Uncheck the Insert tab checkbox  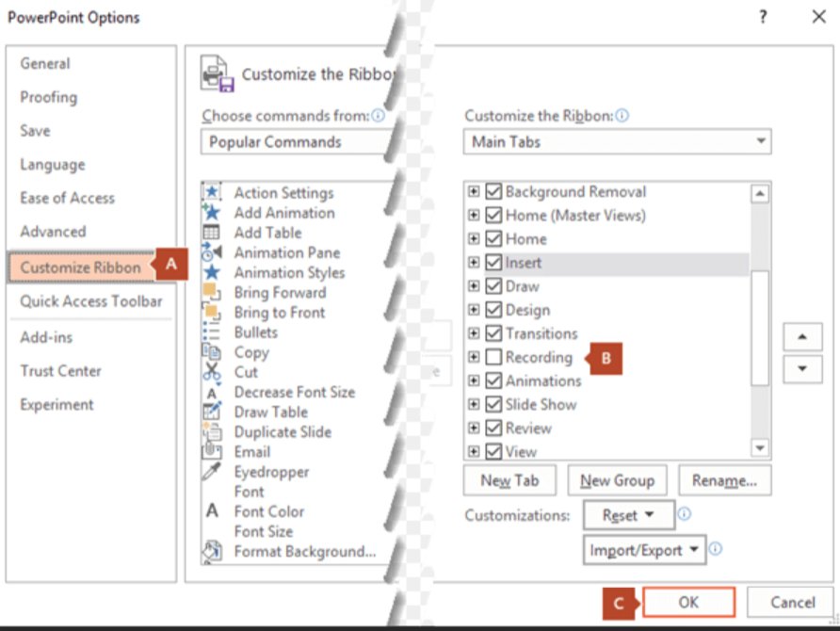pos(493,262)
